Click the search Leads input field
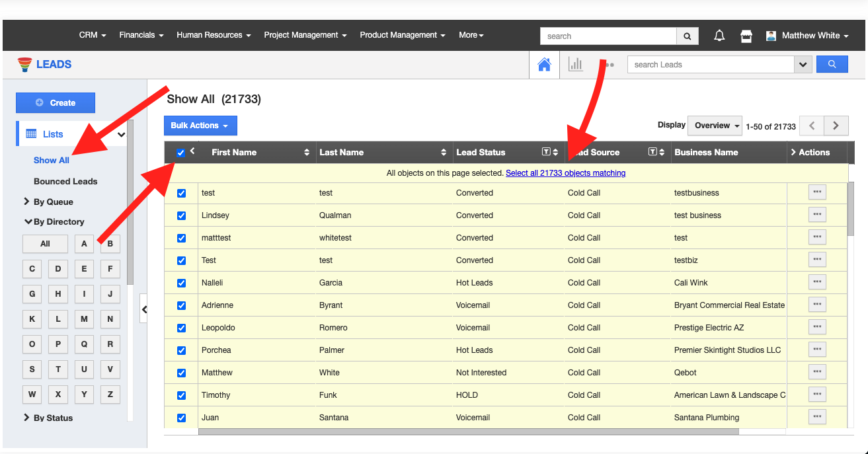868x454 pixels. [x=710, y=65]
